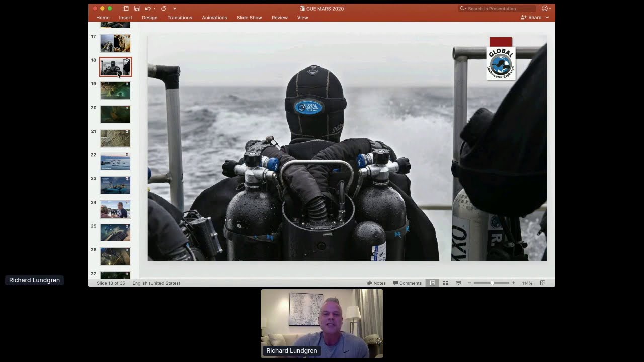Screen dimensions: 644x362
Task: Click the zoom slider handle
Action: point(492,283)
